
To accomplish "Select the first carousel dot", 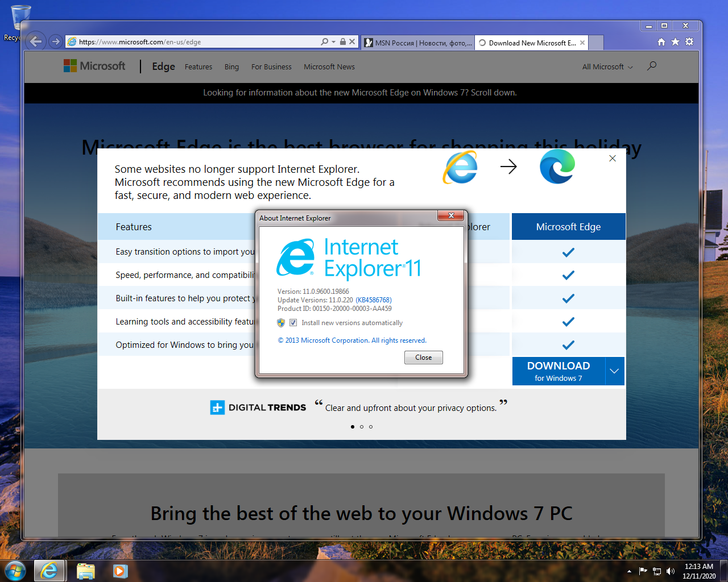I will (353, 427).
